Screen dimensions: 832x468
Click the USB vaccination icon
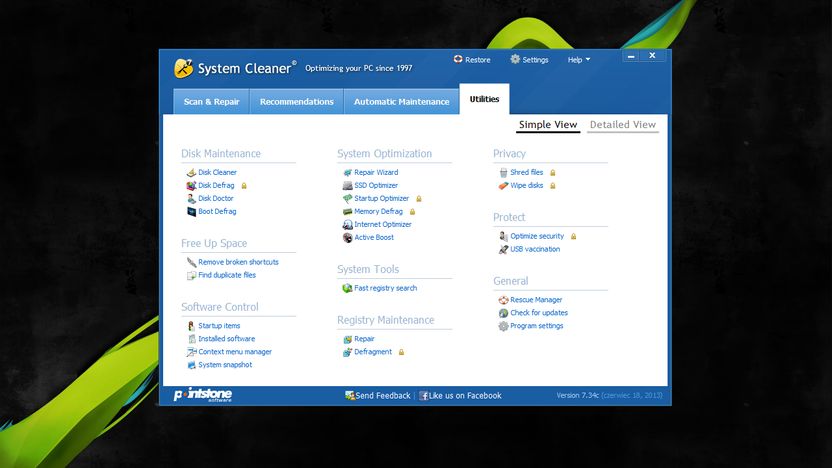pyautogui.click(x=504, y=249)
